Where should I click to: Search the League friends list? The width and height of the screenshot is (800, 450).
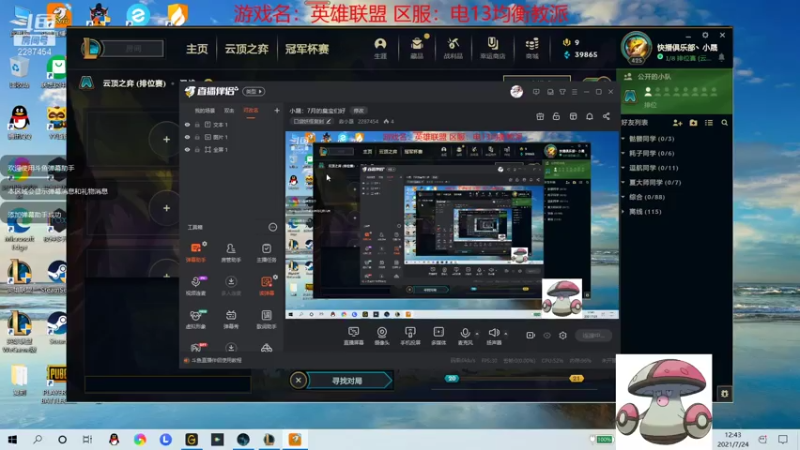click(724, 122)
